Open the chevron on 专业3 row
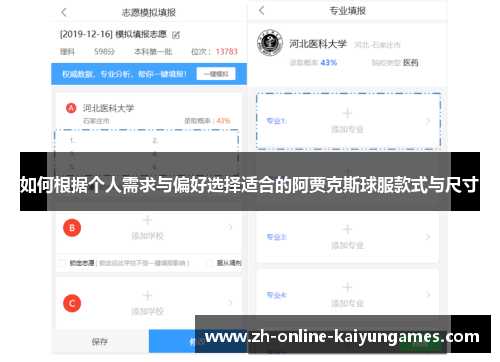The image size is (500, 362). (428, 237)
